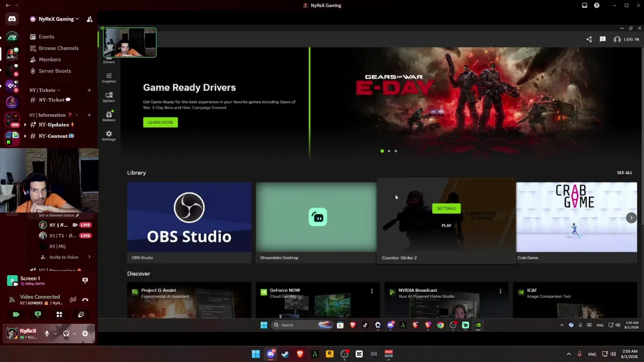This screenshot has width=644, height=362.
Task: Open Steam from the taskbar
Action: (285, 354)
